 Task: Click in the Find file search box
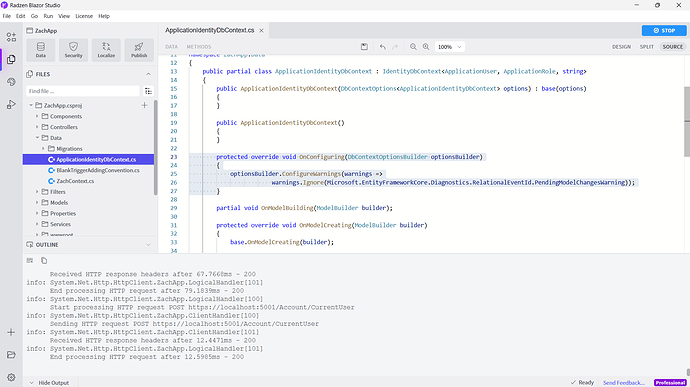coord(83,91)
